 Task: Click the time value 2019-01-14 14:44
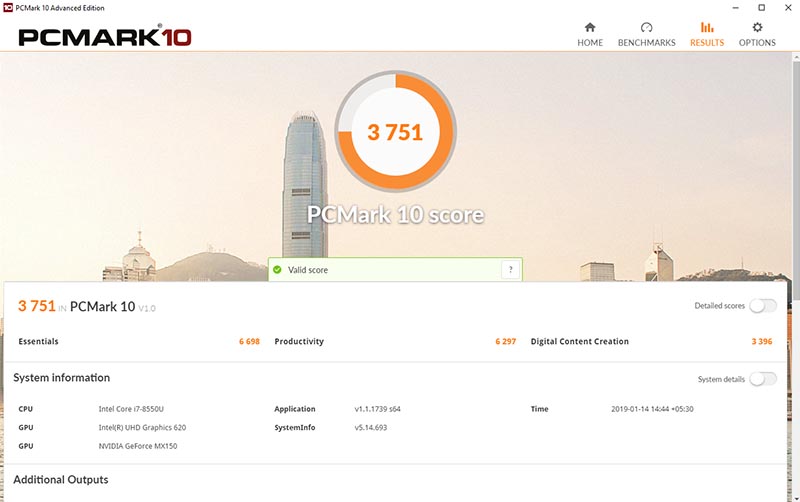[652, 409]
